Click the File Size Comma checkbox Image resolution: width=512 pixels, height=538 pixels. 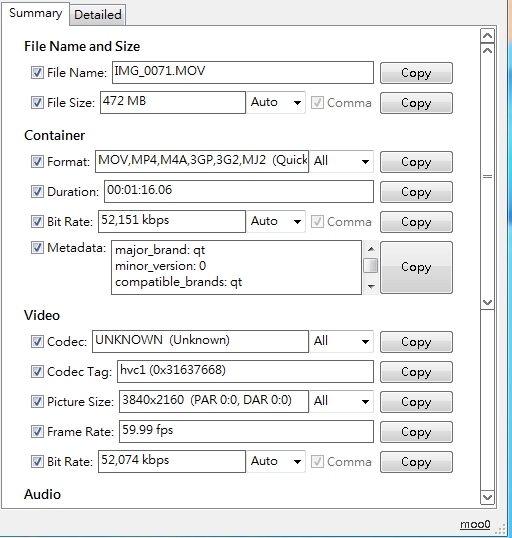pos(317,102)
